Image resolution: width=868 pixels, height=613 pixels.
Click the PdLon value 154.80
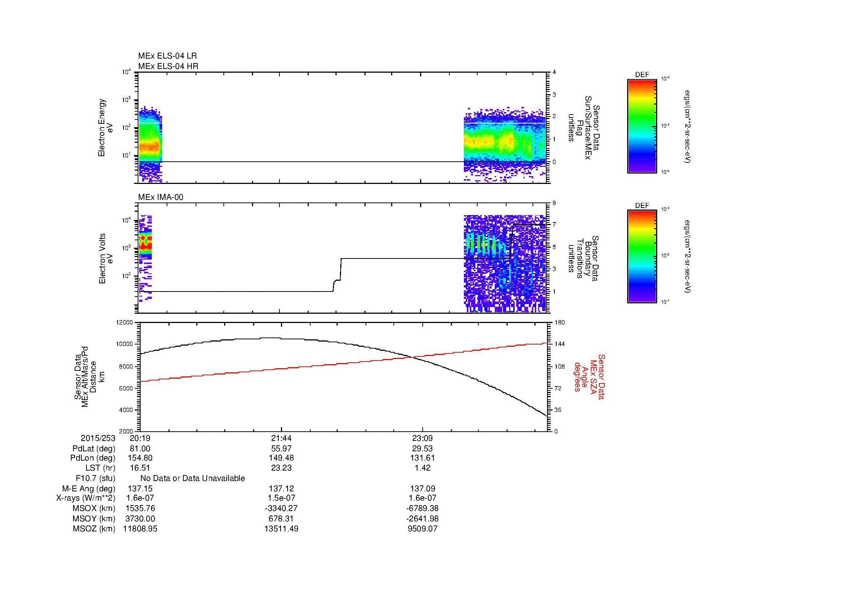click(140, 458)
